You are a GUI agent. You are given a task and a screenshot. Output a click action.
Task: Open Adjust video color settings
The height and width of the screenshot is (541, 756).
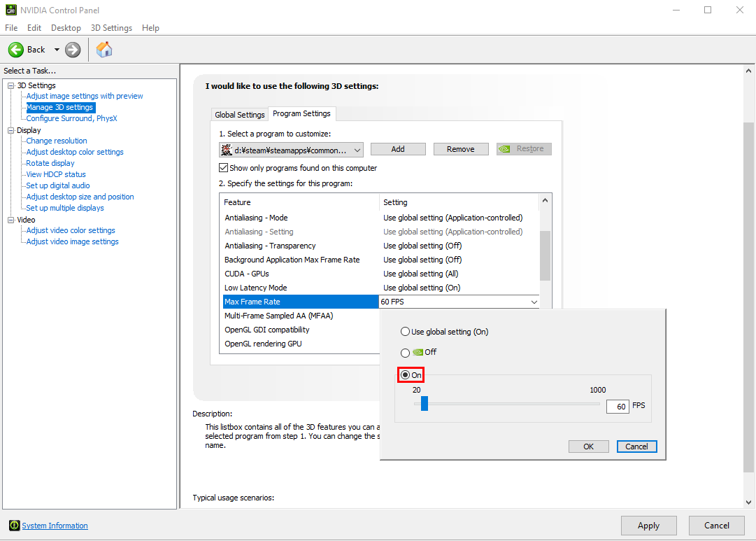pyautogui.click(x=71, y=230)
